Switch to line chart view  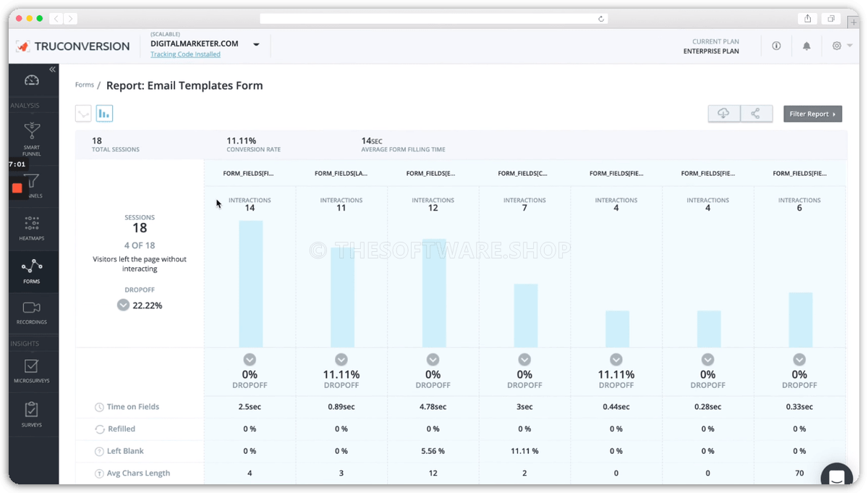click(84, 114)
